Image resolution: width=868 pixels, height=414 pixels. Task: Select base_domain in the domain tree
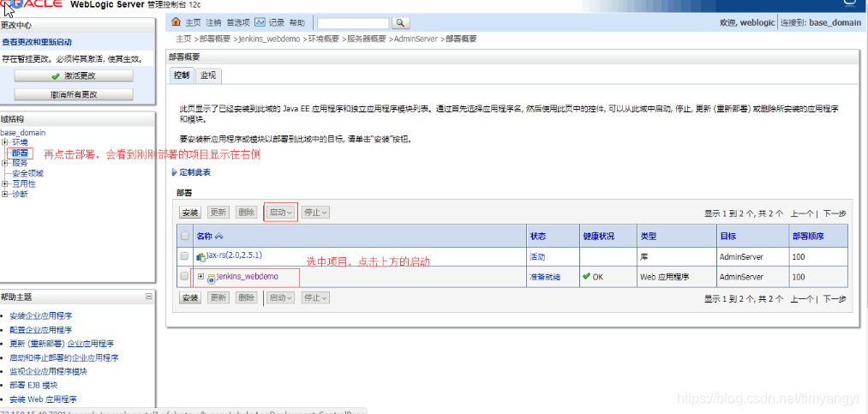[23, 132]
